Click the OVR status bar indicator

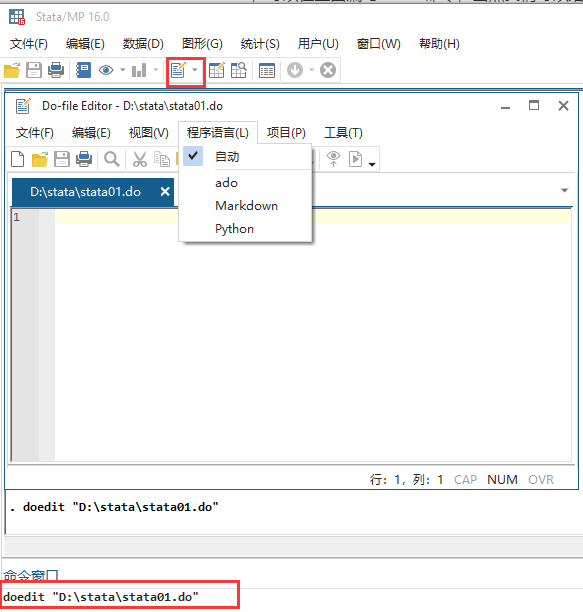541,479
